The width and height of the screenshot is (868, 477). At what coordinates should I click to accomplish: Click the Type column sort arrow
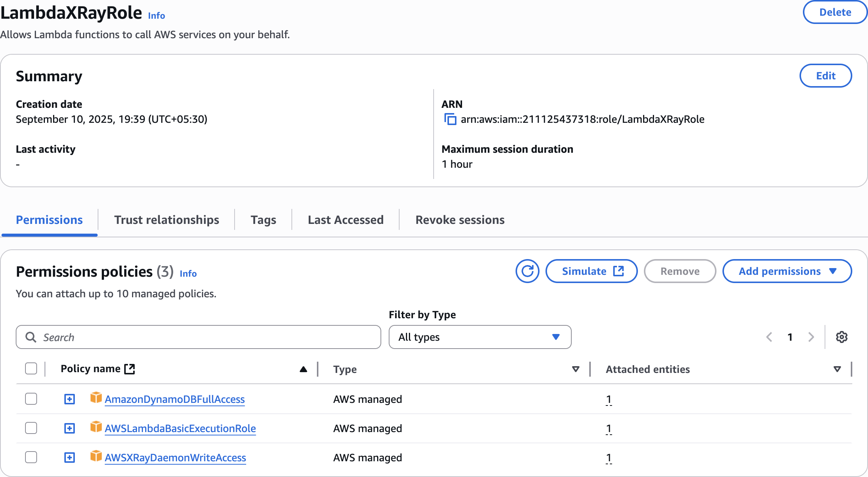click(x=575, y=369)
